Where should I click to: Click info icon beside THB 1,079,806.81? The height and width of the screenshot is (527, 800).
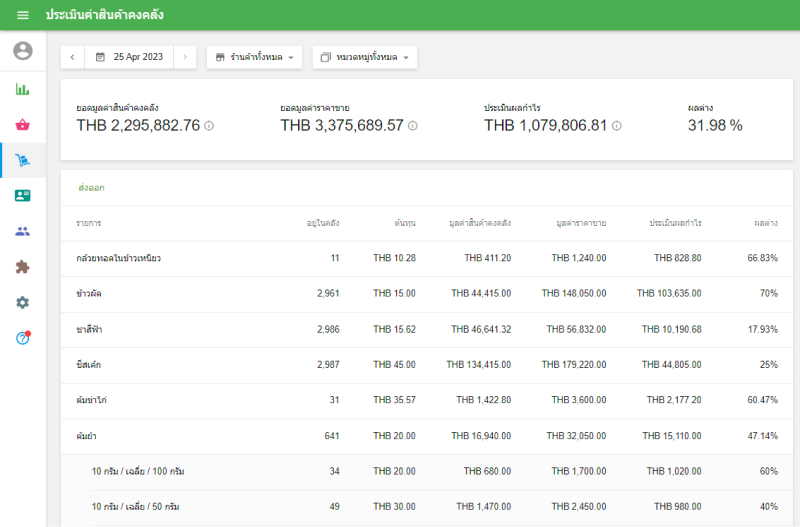(617, 126)
